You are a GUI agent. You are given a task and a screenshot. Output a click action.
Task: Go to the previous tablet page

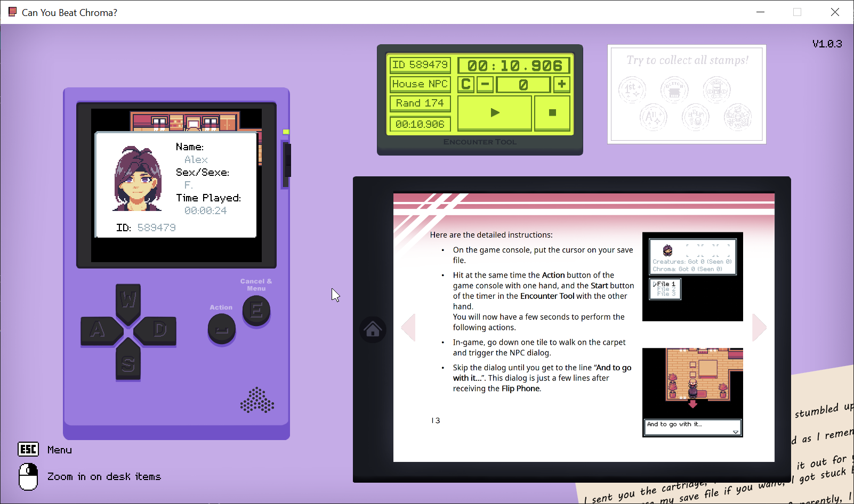[408, 327]
